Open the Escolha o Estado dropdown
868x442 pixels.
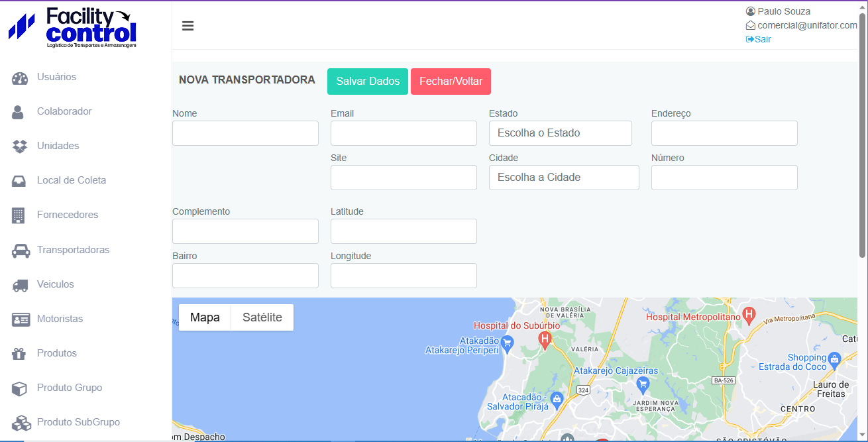[560, 133]
